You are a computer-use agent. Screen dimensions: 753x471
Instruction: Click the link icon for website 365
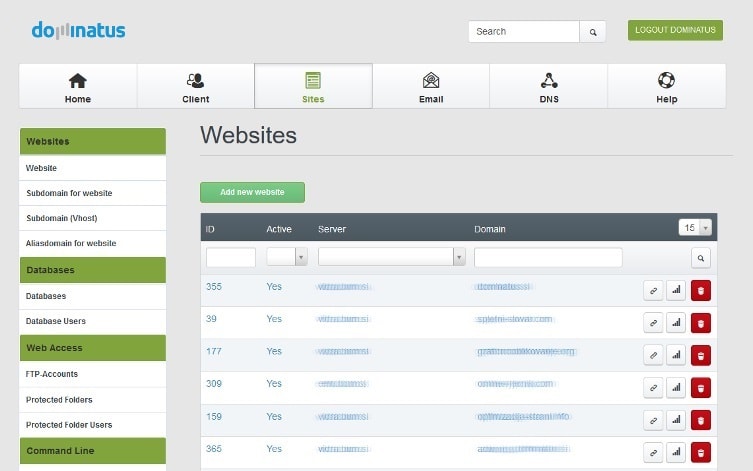(x=653, y=451)
